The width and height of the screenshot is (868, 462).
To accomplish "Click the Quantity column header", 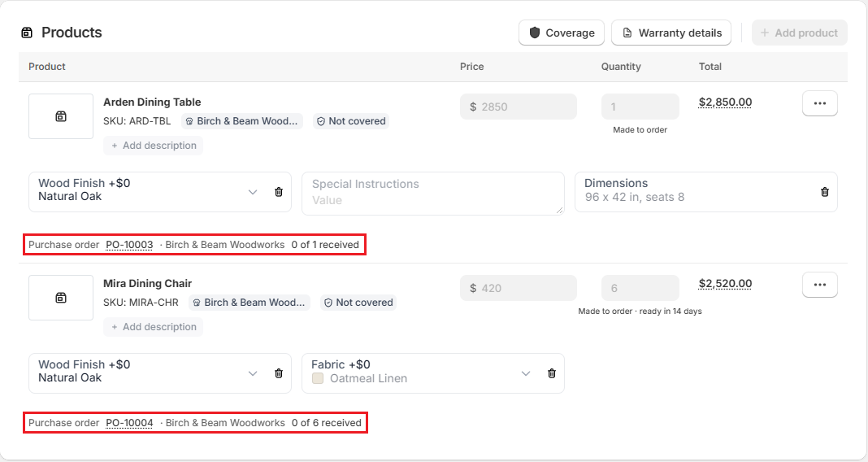I will click(621, 67).
